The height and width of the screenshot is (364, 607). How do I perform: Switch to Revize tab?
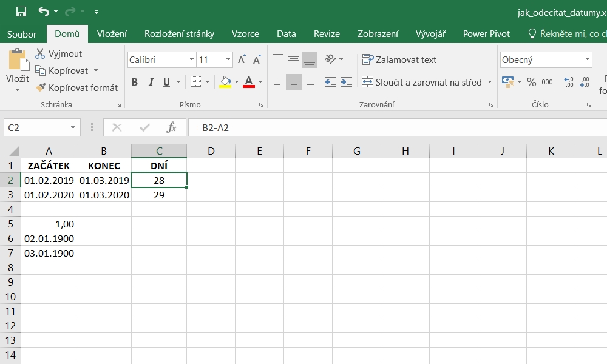(327, 34)
